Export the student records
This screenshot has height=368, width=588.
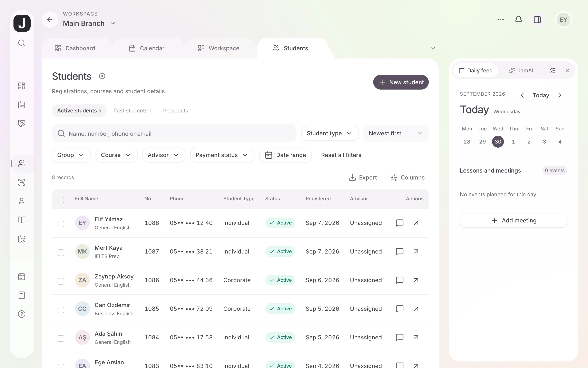click(363, 177)
